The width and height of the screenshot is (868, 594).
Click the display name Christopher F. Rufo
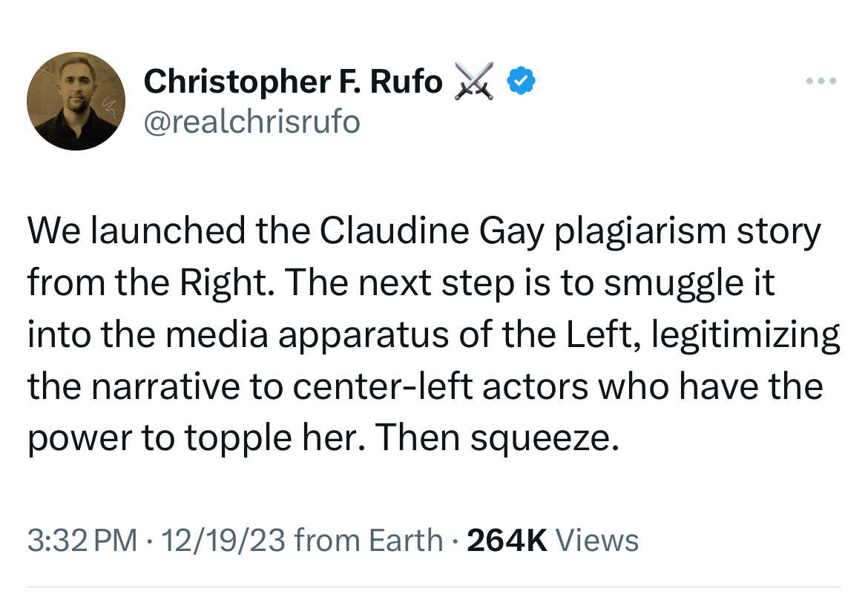pyautogui.click(x=293, y=81)
